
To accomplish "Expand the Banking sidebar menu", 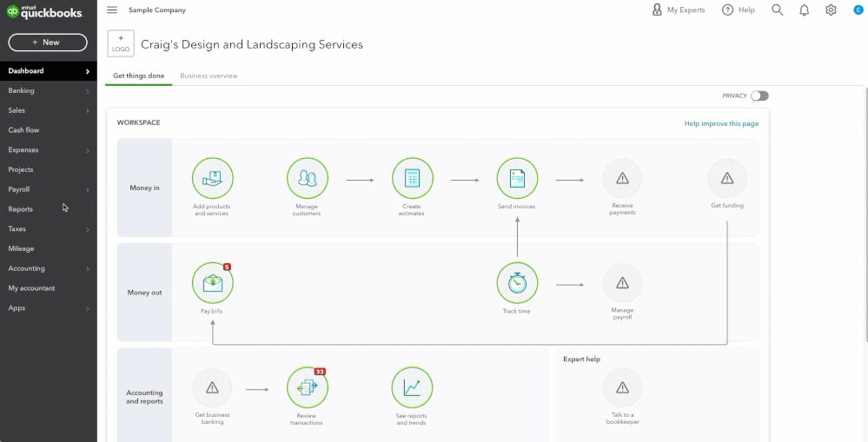I will pyautogui.click(x=48, y=90).
